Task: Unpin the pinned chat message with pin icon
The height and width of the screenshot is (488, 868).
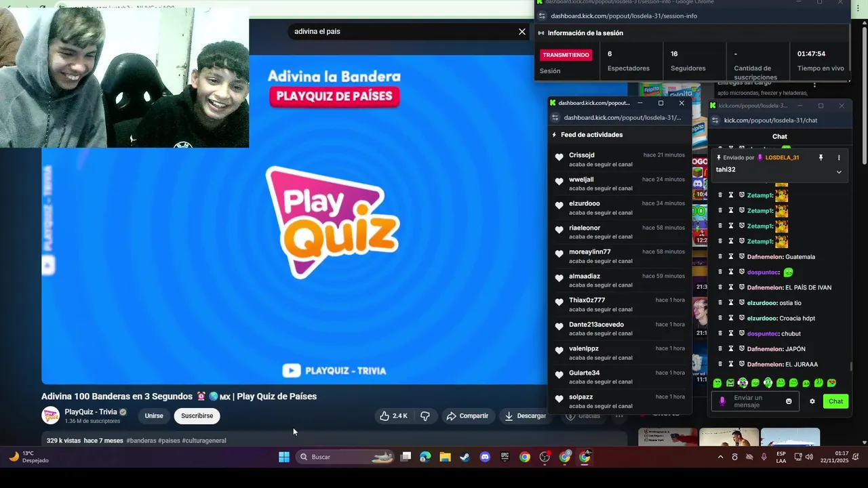Action: point(821,157)
